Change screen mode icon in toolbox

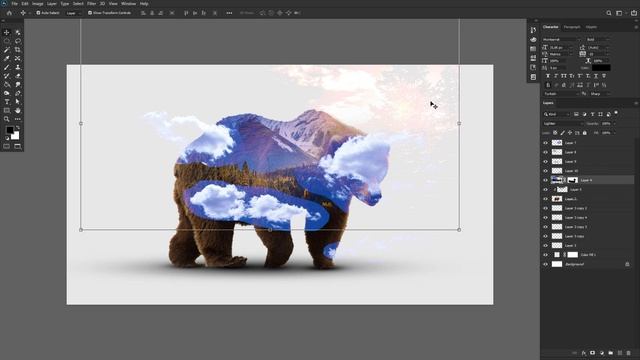point(18,146)
